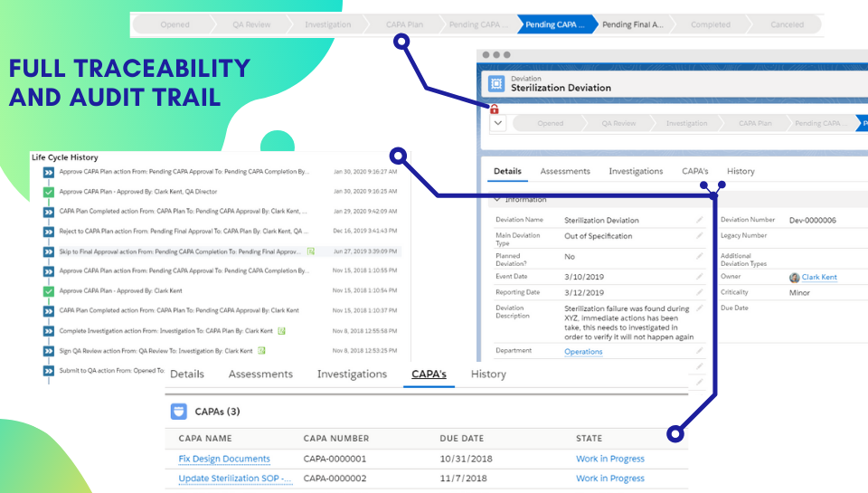Click Investigation stage in Deviation window path

tap(687, 123)
